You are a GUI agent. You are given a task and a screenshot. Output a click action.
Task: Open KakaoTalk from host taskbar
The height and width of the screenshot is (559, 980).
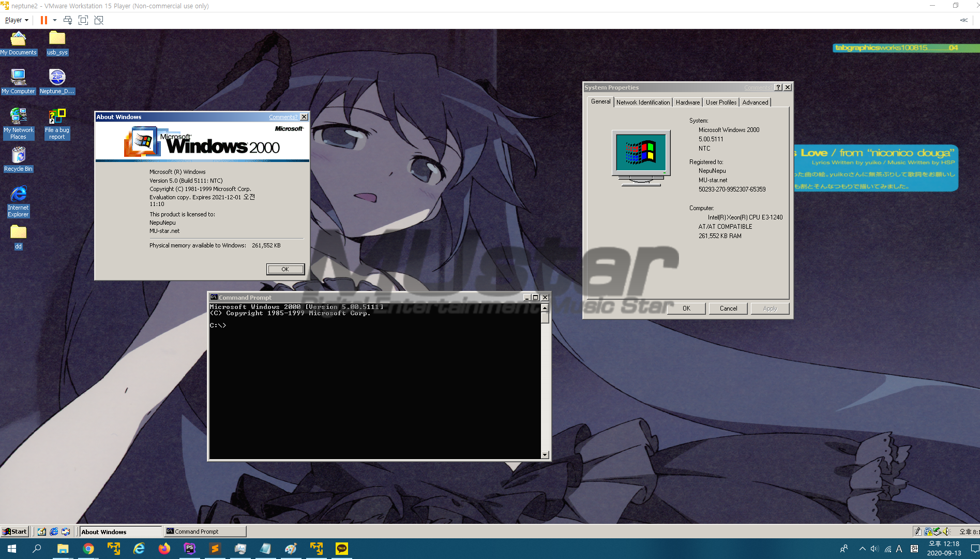pyautogui.click(x=342, y=549)
